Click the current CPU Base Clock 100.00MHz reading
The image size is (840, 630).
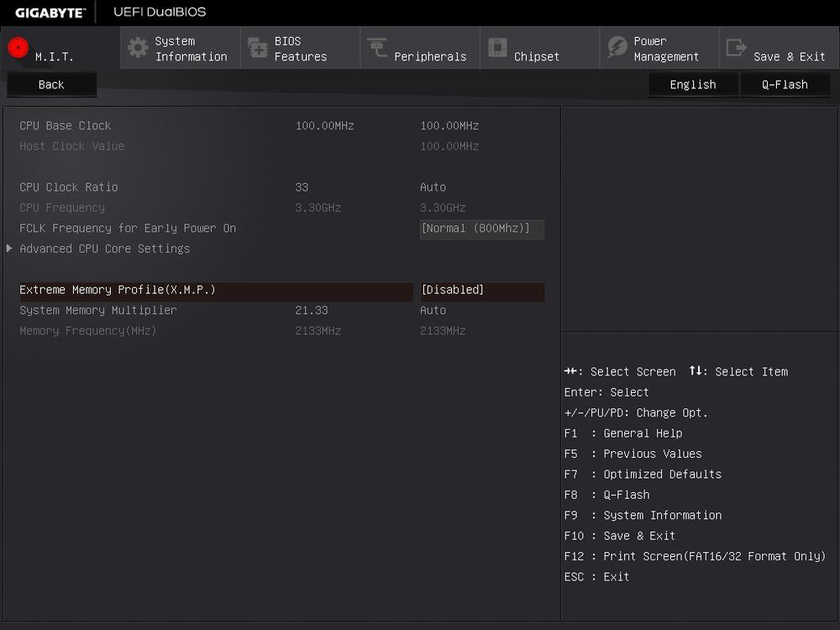click(x=324, y=126)
